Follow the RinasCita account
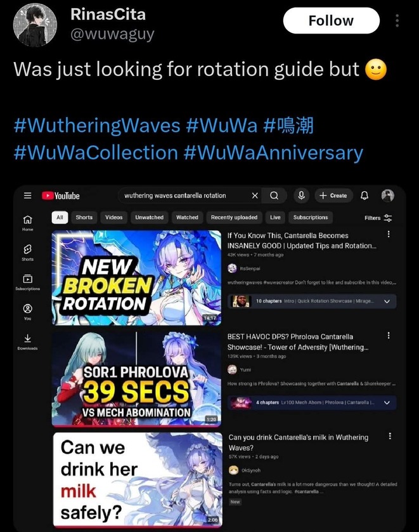The image size is (419, 532). point(331,21)
